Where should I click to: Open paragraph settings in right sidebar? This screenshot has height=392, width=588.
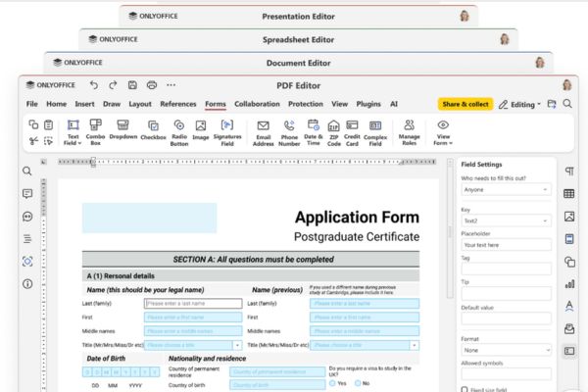click(x=569, y=171)
